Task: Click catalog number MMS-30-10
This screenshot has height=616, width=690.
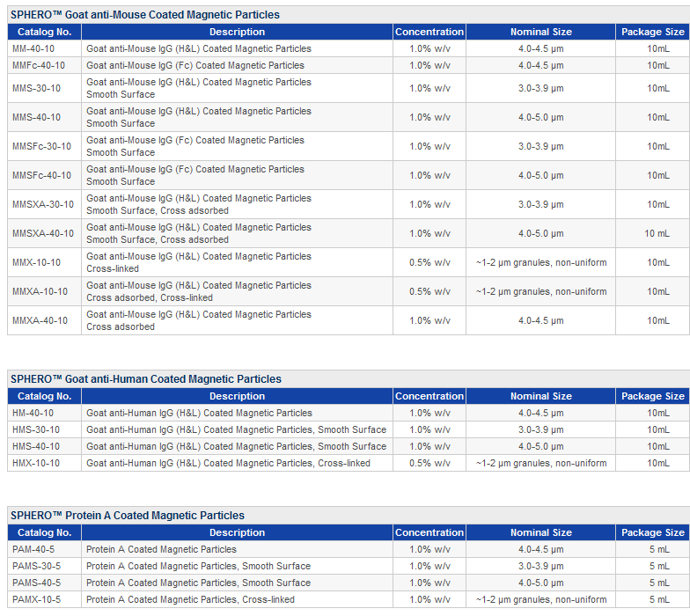Action: click(x=37, y=88)
